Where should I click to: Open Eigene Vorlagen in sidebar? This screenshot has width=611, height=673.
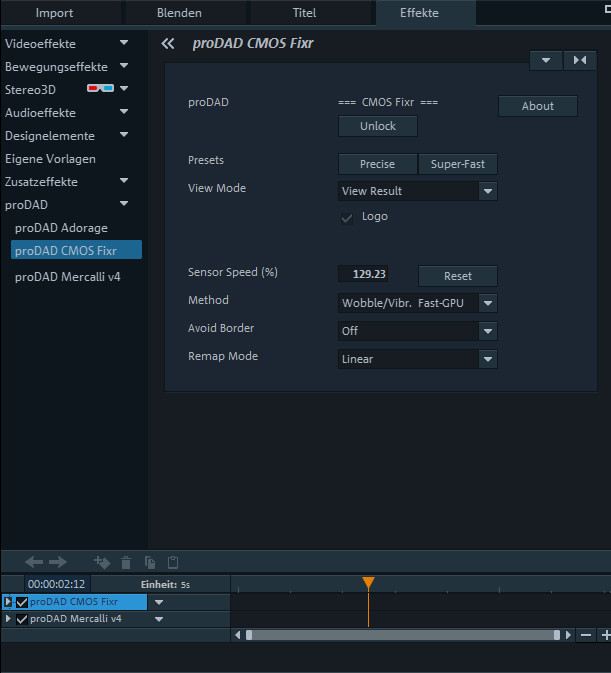50,159
